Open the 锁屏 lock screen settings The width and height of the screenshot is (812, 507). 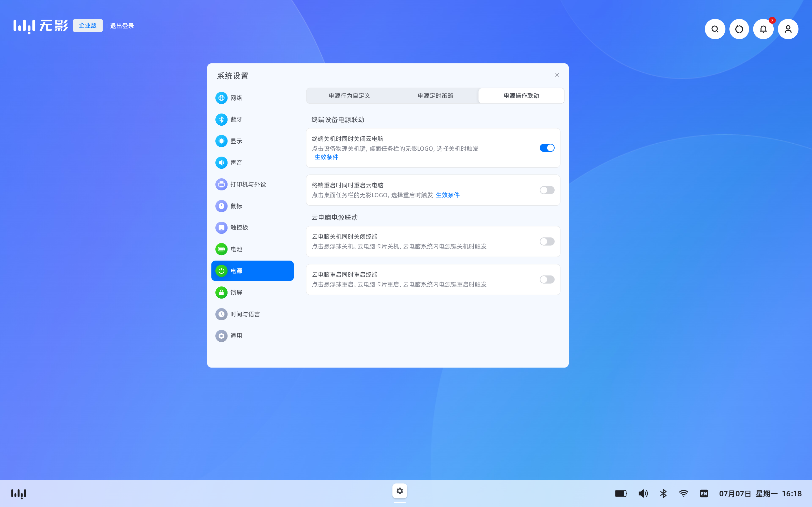click(x=236, y=292)
